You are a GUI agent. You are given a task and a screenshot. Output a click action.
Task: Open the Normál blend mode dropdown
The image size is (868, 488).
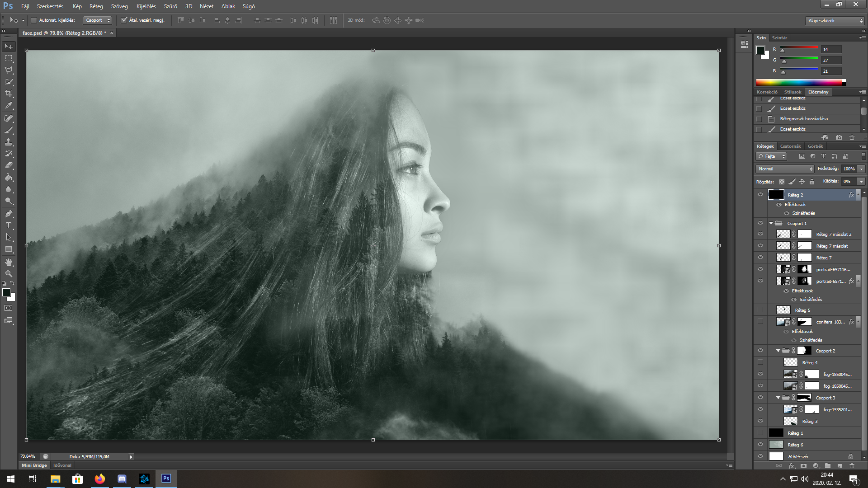pyautogui.click(x=785, y=169)
